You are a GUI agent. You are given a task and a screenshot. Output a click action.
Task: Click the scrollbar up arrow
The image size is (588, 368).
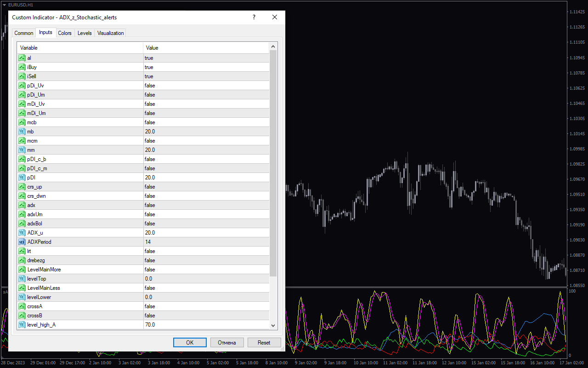pyautogui.click(x=273, y=47)
